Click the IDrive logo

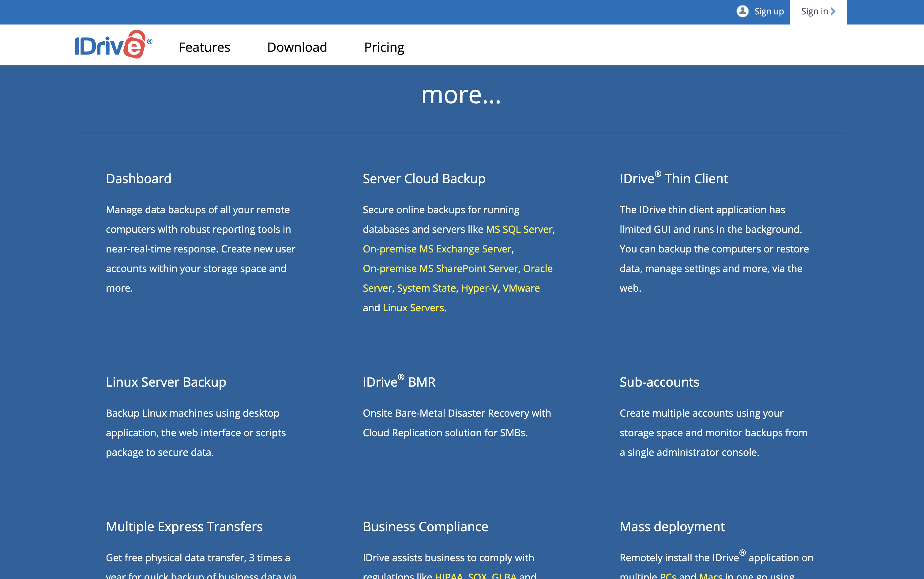click(x=114, y=44)
